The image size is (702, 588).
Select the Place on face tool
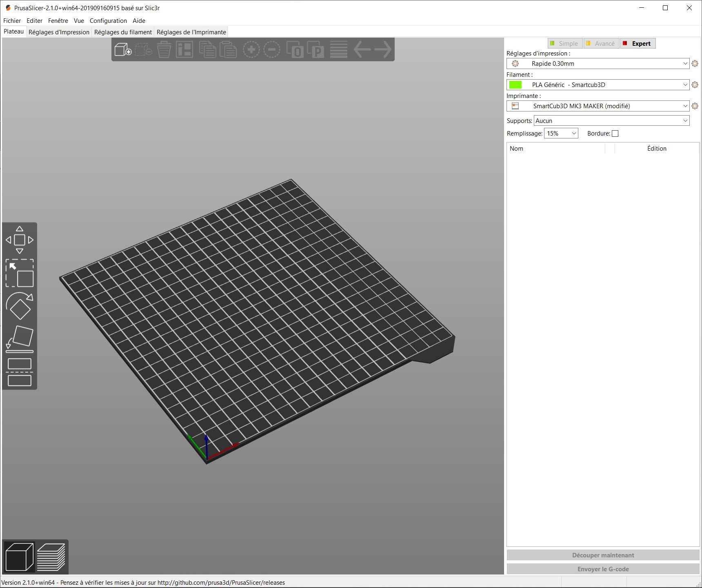[19, 339]
